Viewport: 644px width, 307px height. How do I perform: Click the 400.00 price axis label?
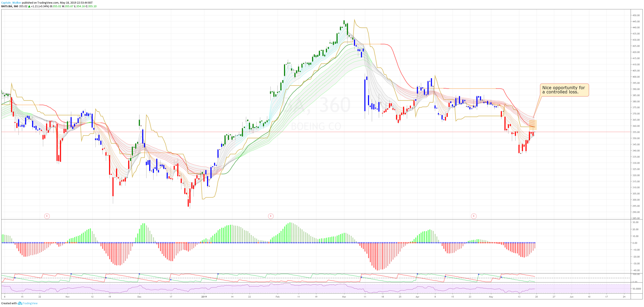(x=636, y=77)
